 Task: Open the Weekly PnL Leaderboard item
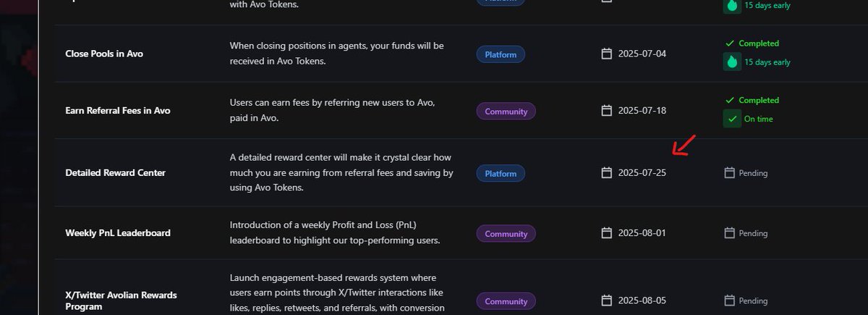coord(118,233)
